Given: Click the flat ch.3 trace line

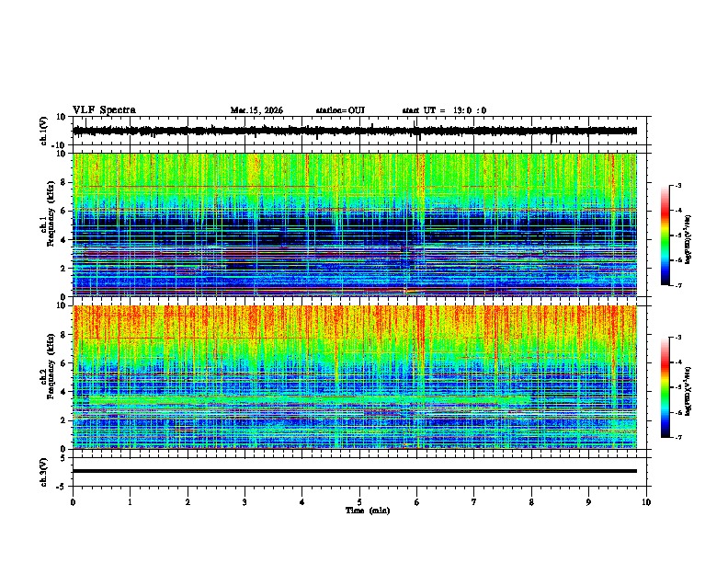Looking at the screenshot, I should (355, 471).
